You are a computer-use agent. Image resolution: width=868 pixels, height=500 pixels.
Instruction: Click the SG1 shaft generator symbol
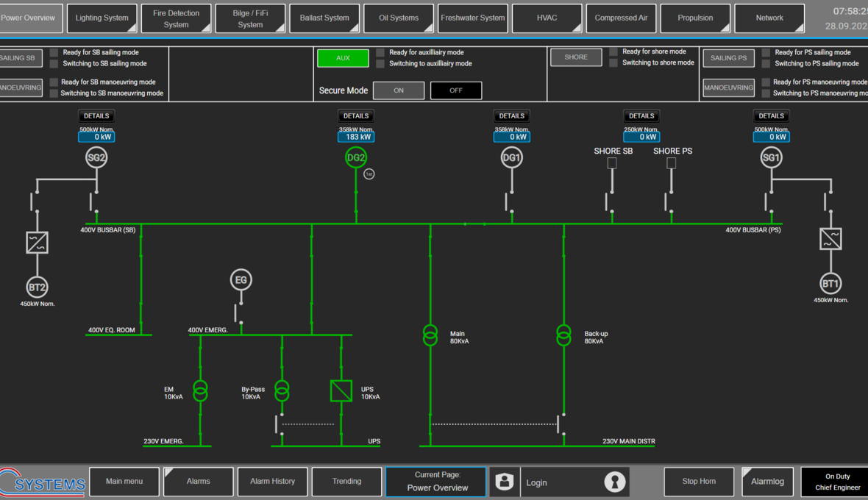tap(771, 157)
